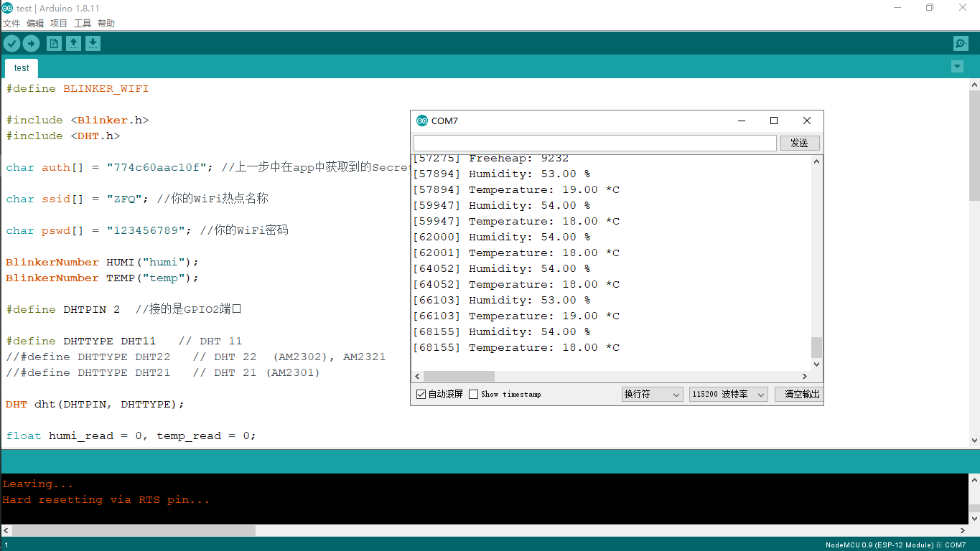Viewport: 980px width, 551px height.
Task: Open the 115200 波特率 baud rate dropdown
Action: (729, 394)
